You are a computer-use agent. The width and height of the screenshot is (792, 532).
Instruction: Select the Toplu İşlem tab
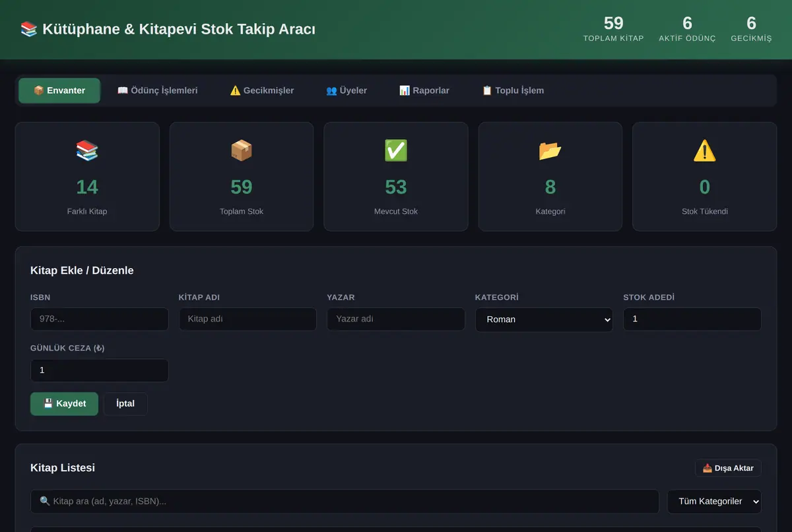point(513,90)
